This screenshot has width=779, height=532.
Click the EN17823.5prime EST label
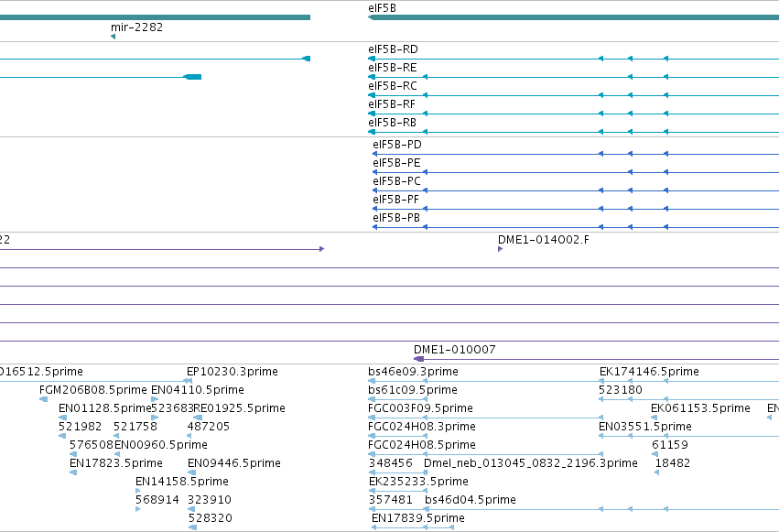tap(115, 463)
